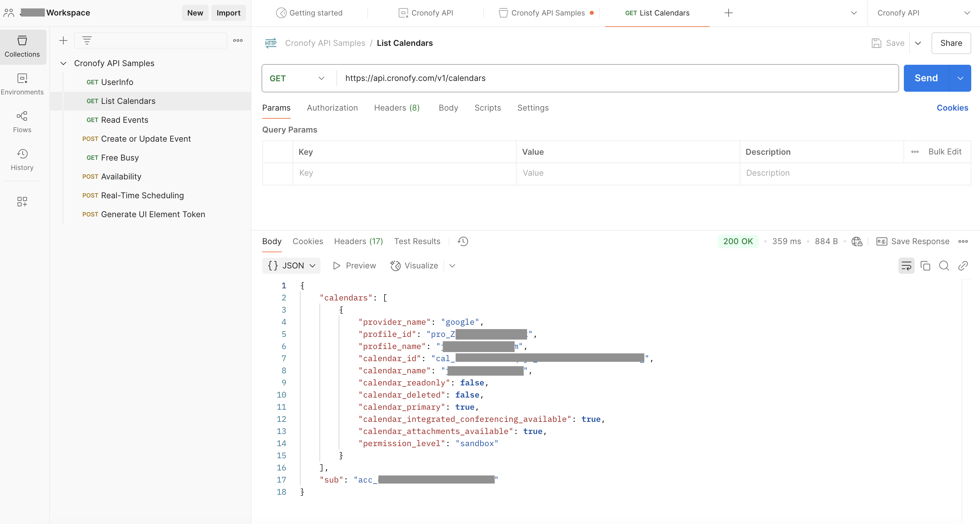
Task: Open query params ellipsis options
Action: [915, 152]
